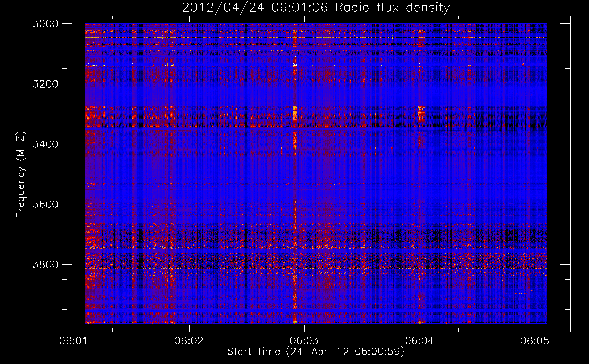589x364 pixels.
Task: Click the 06:05 time tick label
Action: click(535, 341)
